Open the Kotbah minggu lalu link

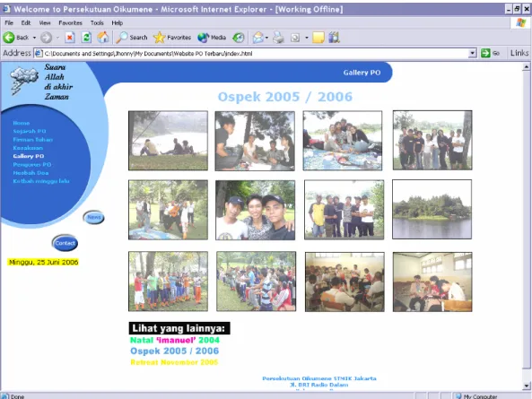pyautogui.click(x=41, y=181)
